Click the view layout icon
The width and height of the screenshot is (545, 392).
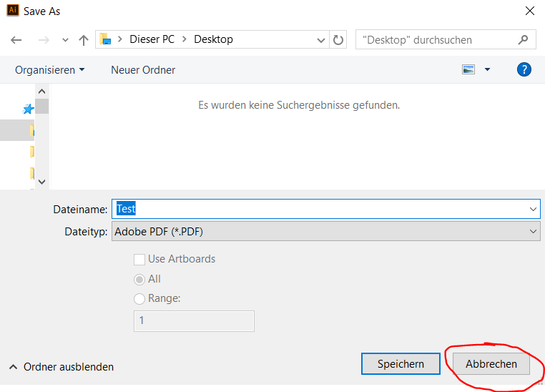pyautogui.click(x=468, y=69)
